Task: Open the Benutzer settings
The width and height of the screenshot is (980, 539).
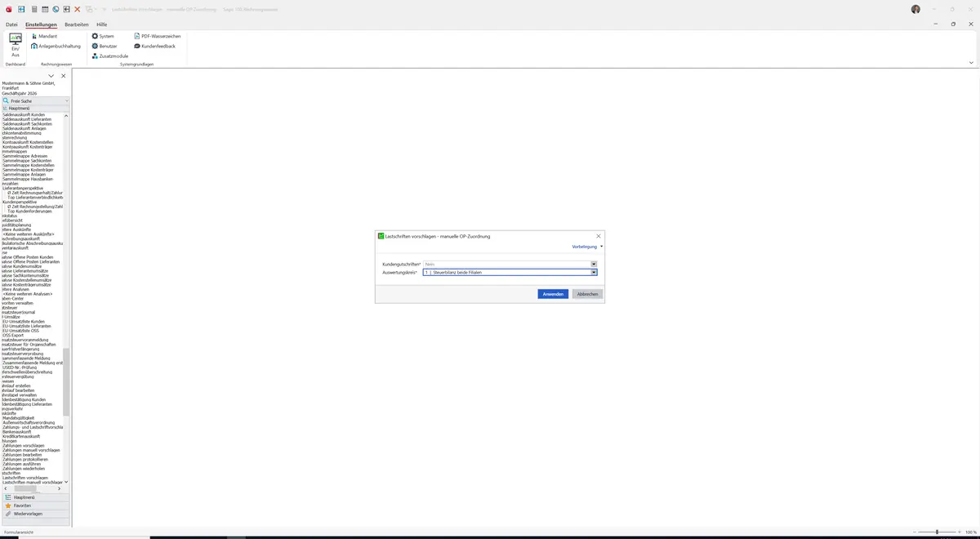Action: [105, 47]
